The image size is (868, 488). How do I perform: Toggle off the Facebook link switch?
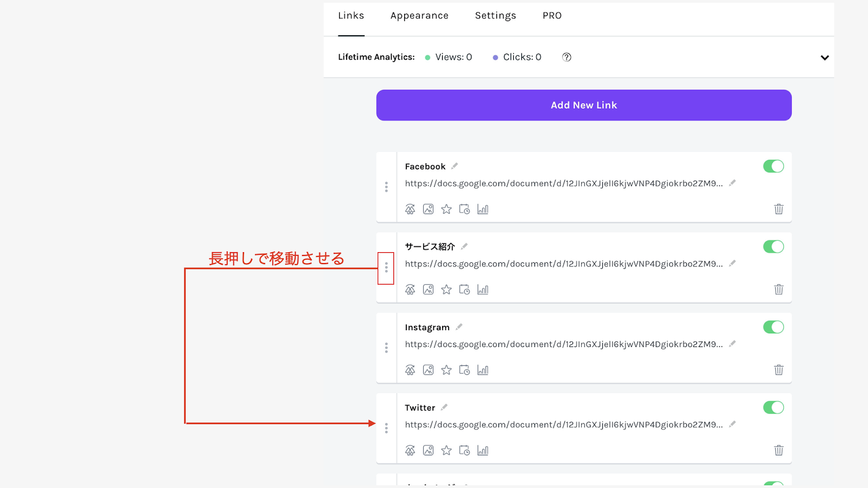(x=773, y=166)
